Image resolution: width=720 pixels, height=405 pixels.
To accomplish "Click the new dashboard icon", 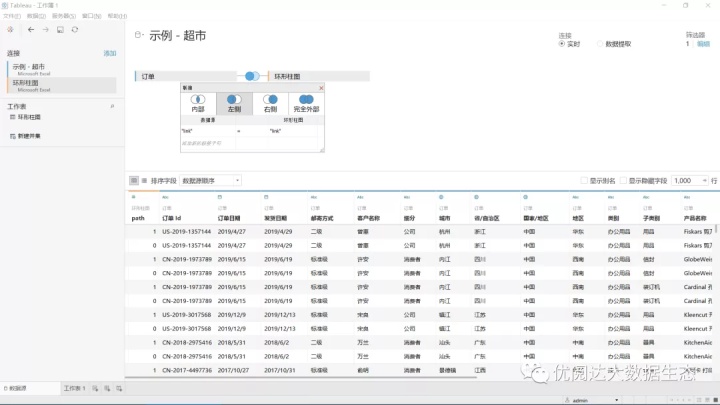I will click(107, 388).
